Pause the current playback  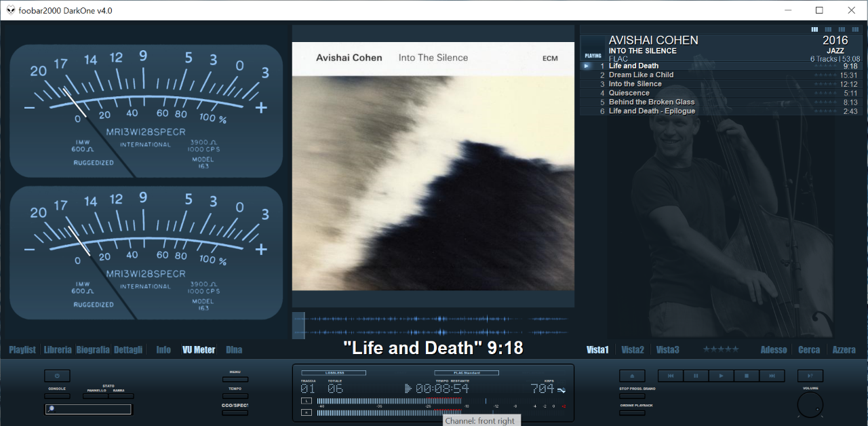(x=696, y=376)
